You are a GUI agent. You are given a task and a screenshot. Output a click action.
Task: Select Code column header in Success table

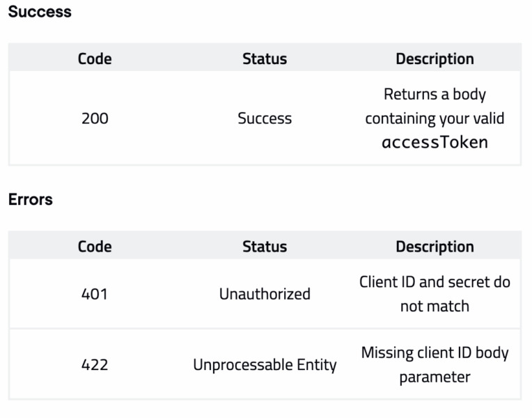95,59
